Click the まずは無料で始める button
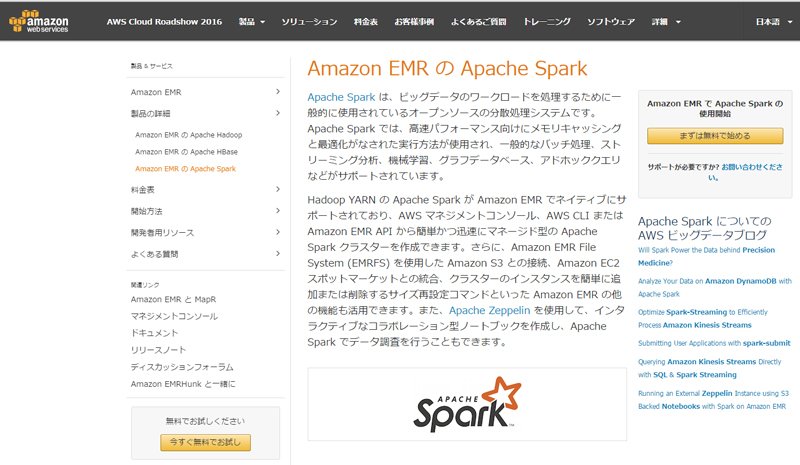Image resolution: width=800 pixels, height=465 pixels. coord(715,136)
